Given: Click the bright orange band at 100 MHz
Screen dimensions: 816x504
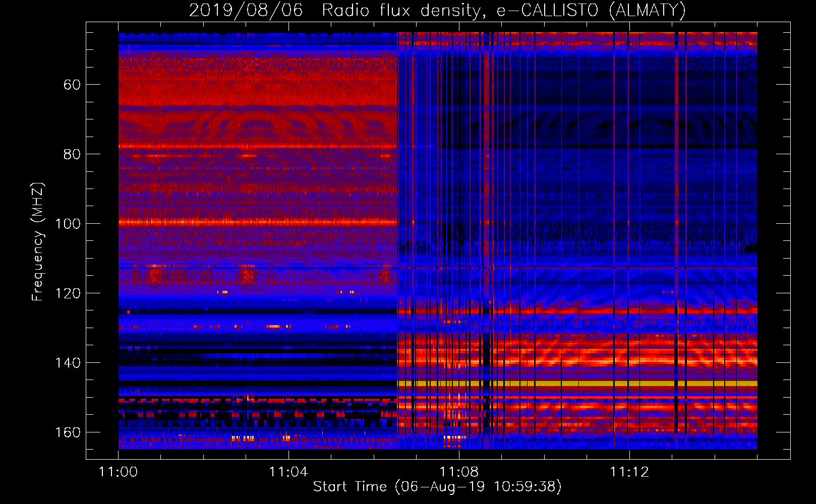Looking at the screenshot, I should pos(258,222).
